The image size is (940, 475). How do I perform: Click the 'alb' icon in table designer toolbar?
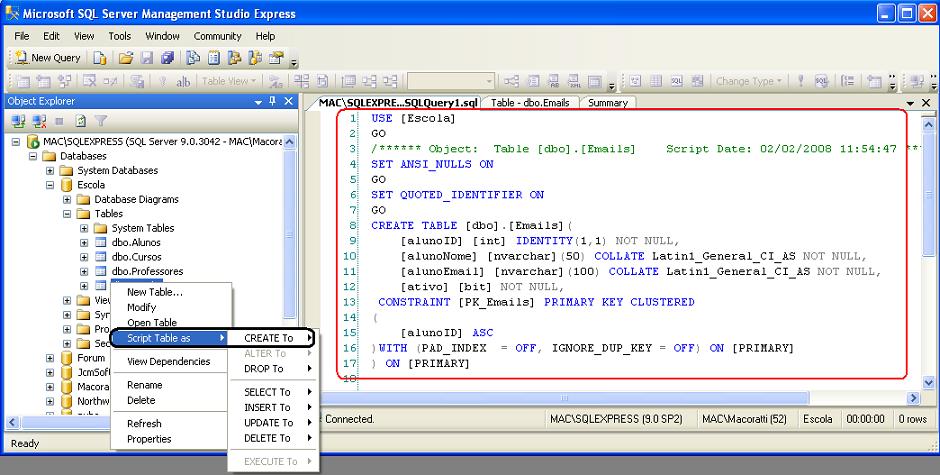coord(183,82)
